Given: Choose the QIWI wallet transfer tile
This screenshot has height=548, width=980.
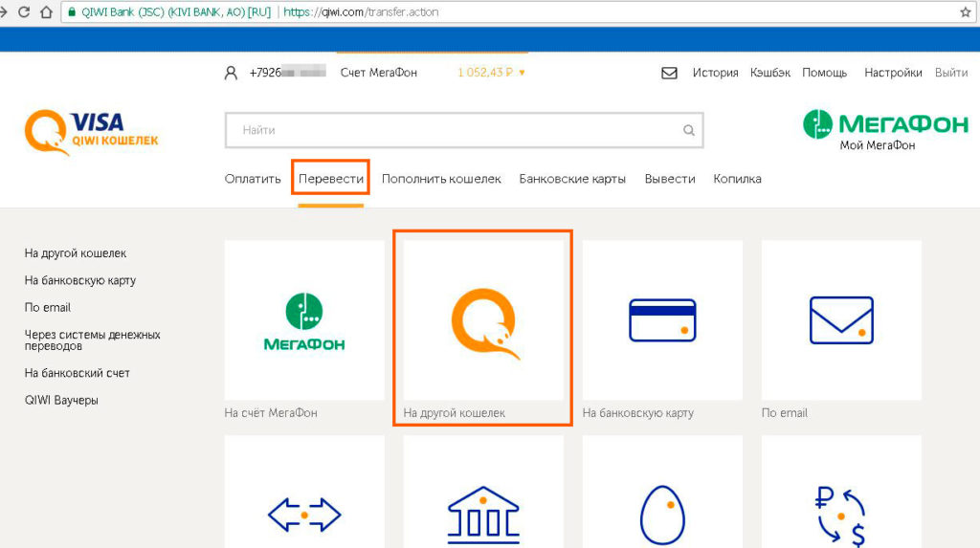Looking at the screenshot, I should tap(483, 320).
